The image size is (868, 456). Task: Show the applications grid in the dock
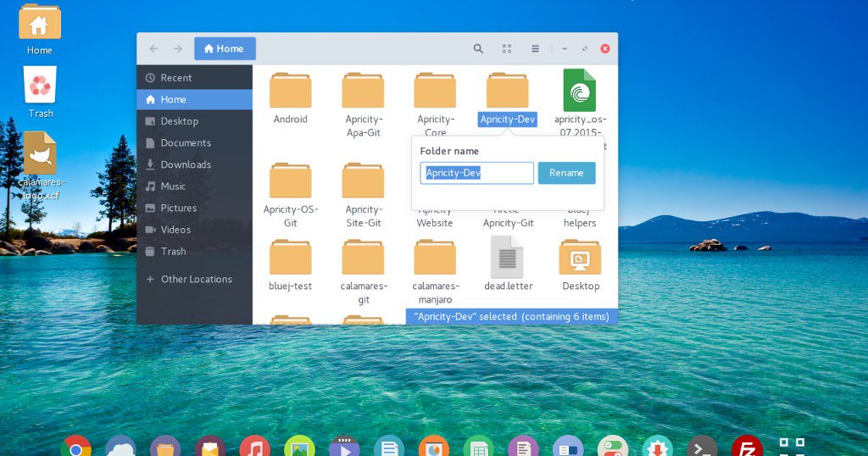pos(792,446)
